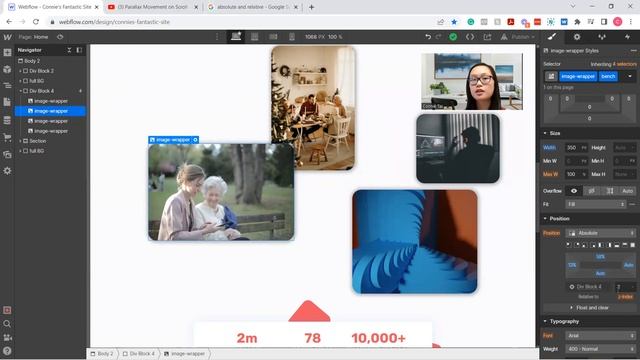Open the Pages panel
Image resolution: width=640 pixels, height=360 pixels.
point(7,102)
